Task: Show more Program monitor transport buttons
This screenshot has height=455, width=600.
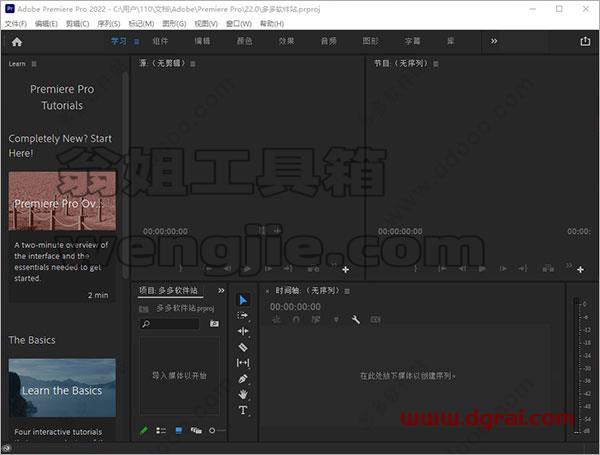Action: click(569, 265)
